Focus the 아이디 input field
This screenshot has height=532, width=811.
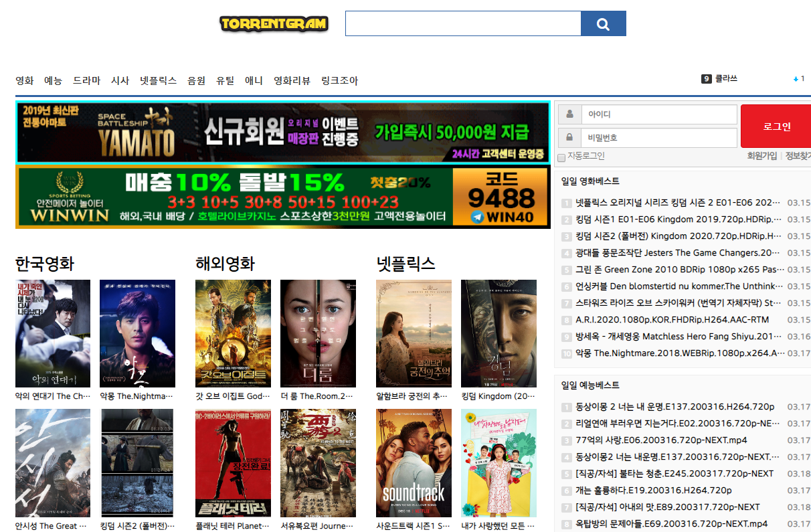(x=659, y=114)
